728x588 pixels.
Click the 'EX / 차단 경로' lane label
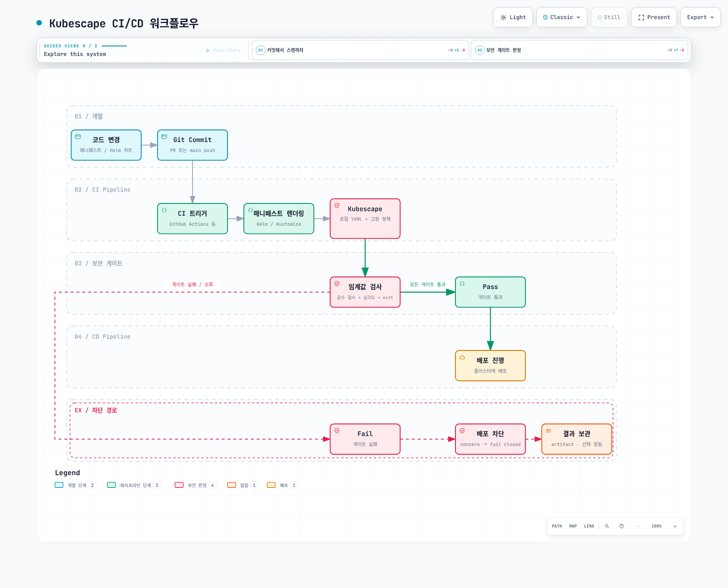pos(96,411)
